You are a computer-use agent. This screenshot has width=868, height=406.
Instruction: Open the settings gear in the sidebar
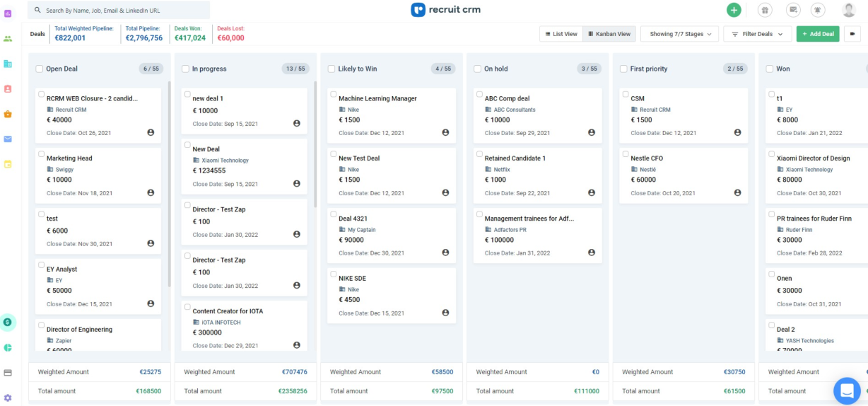point(8,398)
